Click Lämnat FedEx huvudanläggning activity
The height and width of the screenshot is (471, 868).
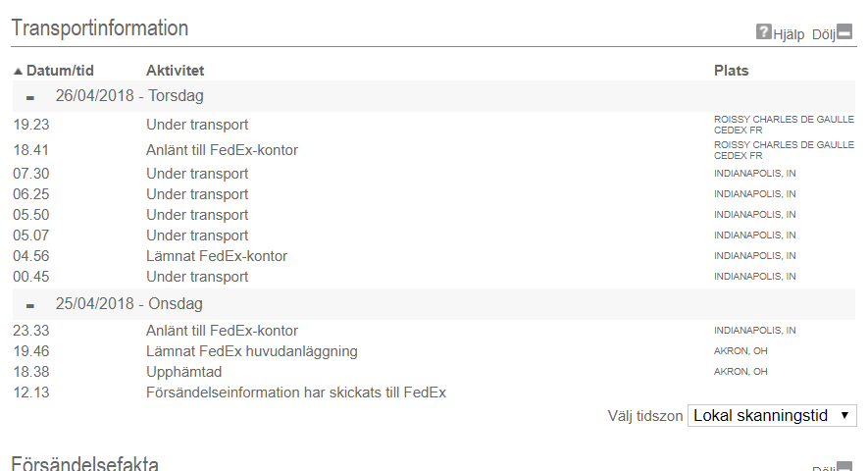pos(252,351)
